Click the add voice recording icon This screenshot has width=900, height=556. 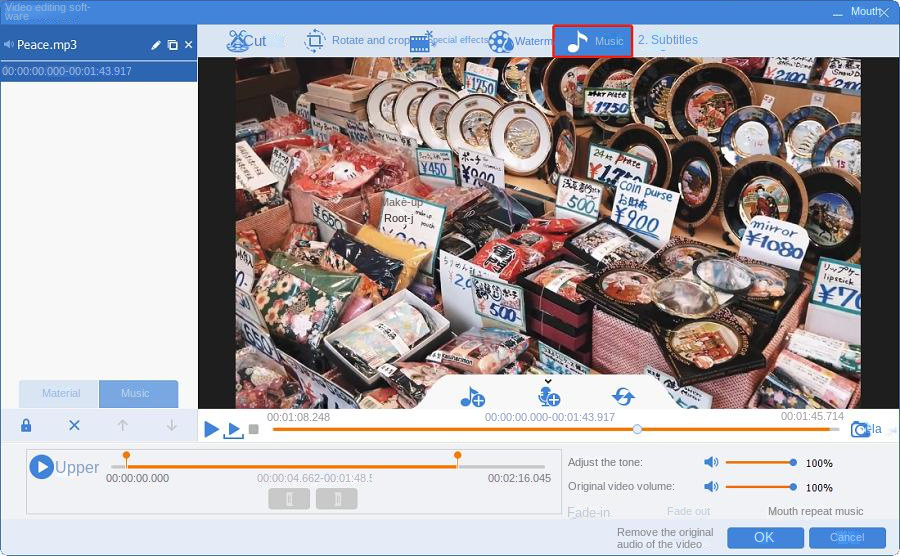(x=548, y=397)
